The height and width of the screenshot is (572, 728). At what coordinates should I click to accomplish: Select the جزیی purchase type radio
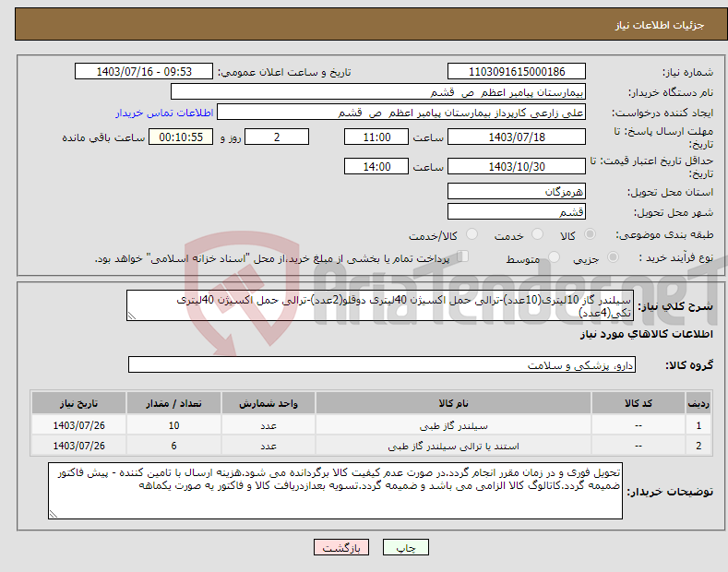(613, 256)
